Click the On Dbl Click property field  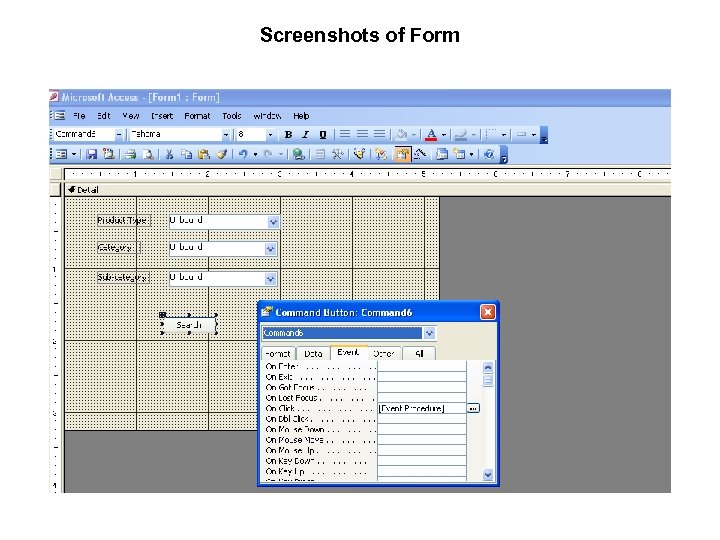pos(422,419)
